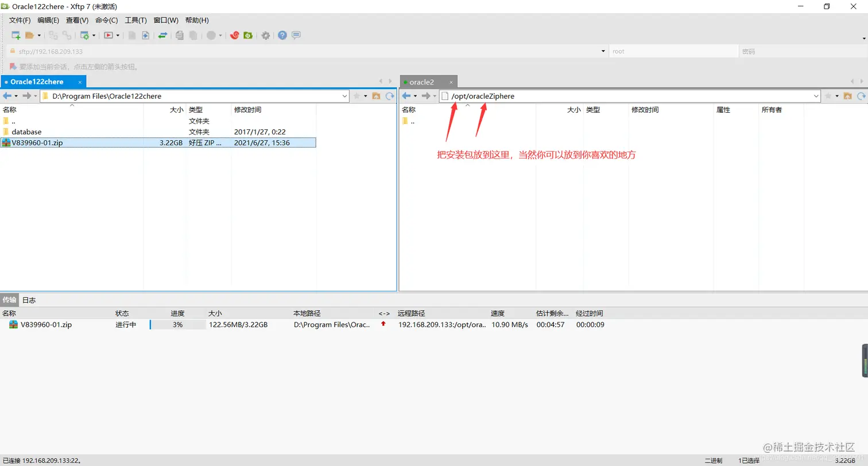Click the New Session toolbar icon
Viewport: 868px width, 466px height.
(x=16, y=36)
